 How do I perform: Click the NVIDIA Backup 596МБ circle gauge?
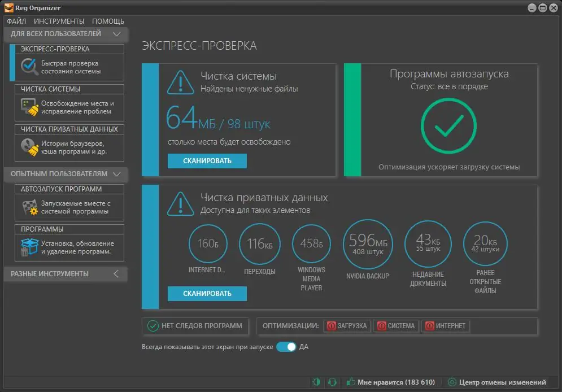pos(368,243)
